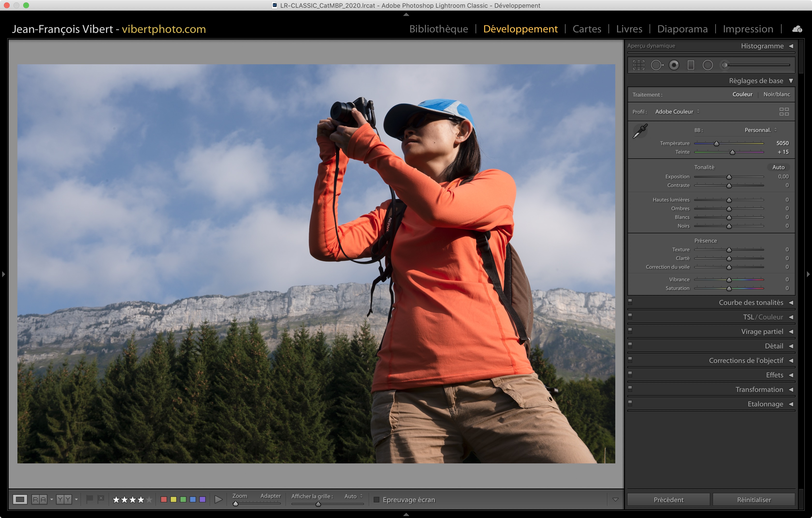The height and width of the screenshot is (518, 812).
Task: Click the cloud sync status icon
Action: [797, 29]
